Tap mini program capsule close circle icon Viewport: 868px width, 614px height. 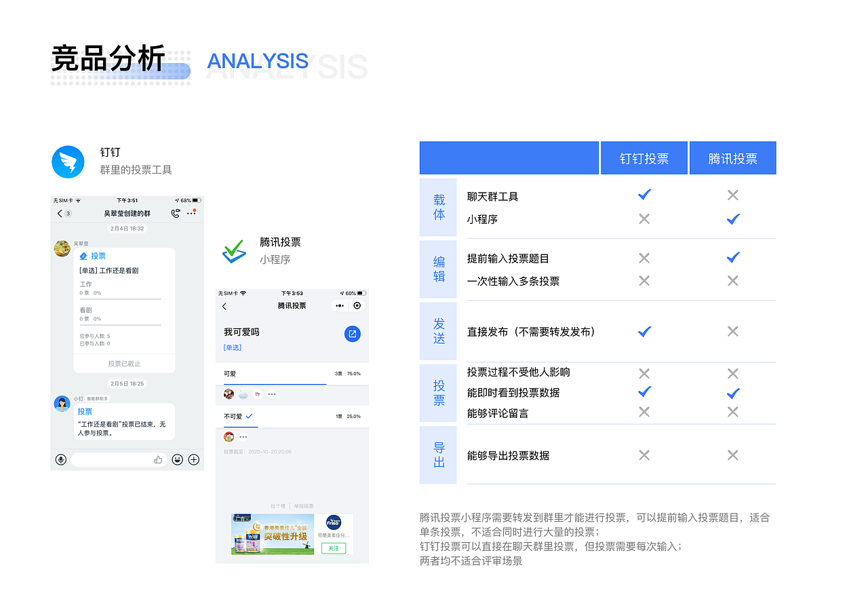(x=357, y=305)
